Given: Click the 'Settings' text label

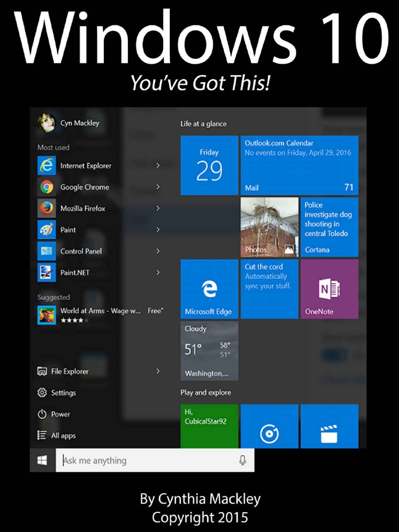Looking at the screenshot, I should point(63,393).
